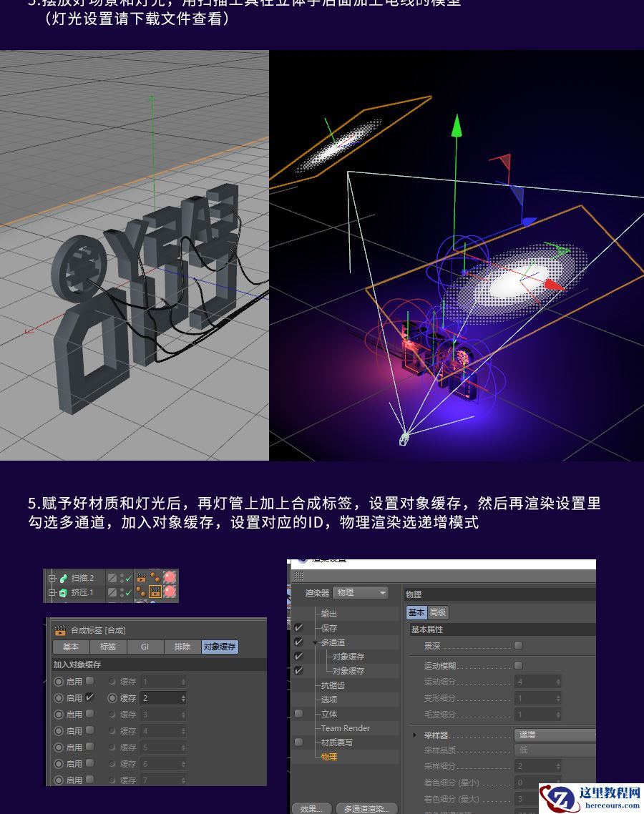This screenshot has height=814, width=644.
Task: Open the pink material tag on 扫描.2
Action: (x=169, y=577)
